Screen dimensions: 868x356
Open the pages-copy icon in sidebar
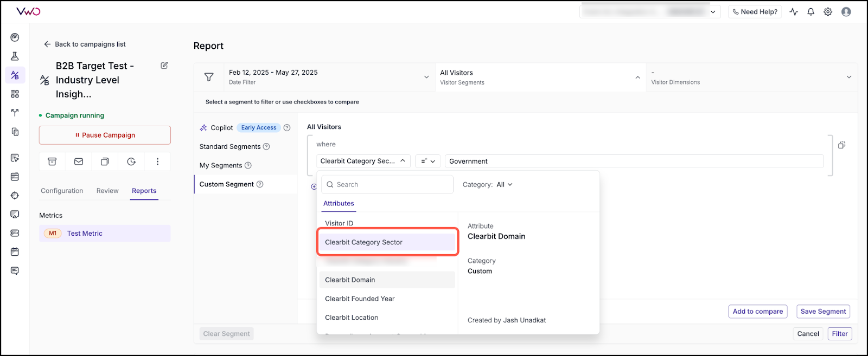[15, 132]
